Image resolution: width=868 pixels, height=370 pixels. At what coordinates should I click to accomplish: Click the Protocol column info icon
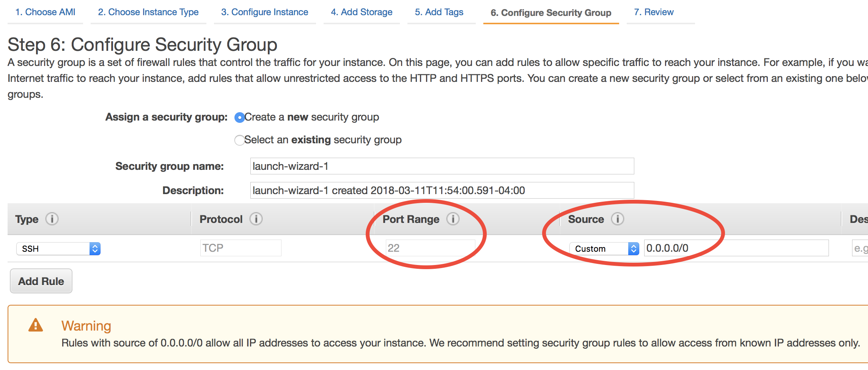(x=256, y=219)
